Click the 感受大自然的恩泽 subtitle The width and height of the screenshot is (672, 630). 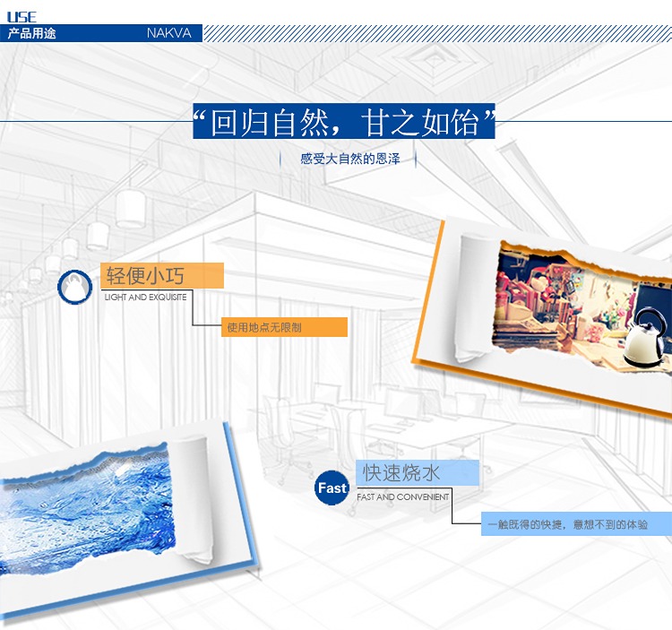coord(349,159)
